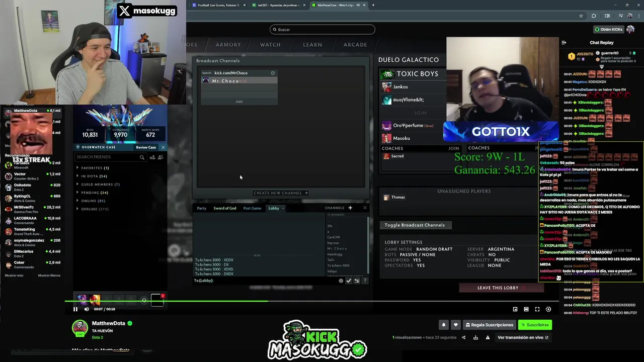Open the browser three-dot menu

(x=639, y=16)
